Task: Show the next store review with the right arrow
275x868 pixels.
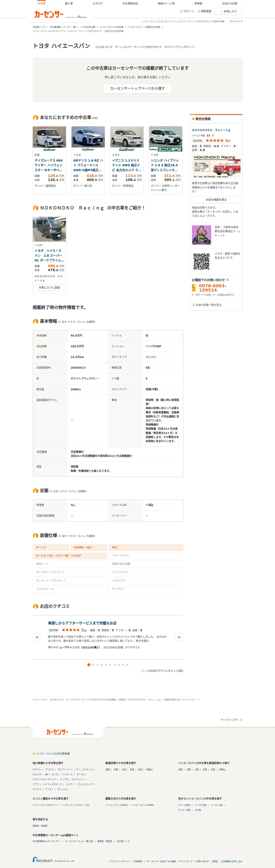Action: (x=179, y=637)
